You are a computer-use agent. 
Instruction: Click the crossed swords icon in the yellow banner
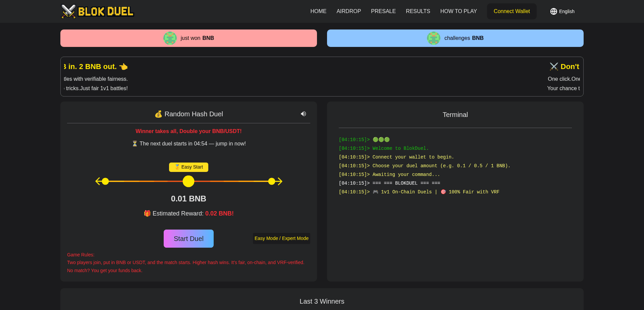554,66
